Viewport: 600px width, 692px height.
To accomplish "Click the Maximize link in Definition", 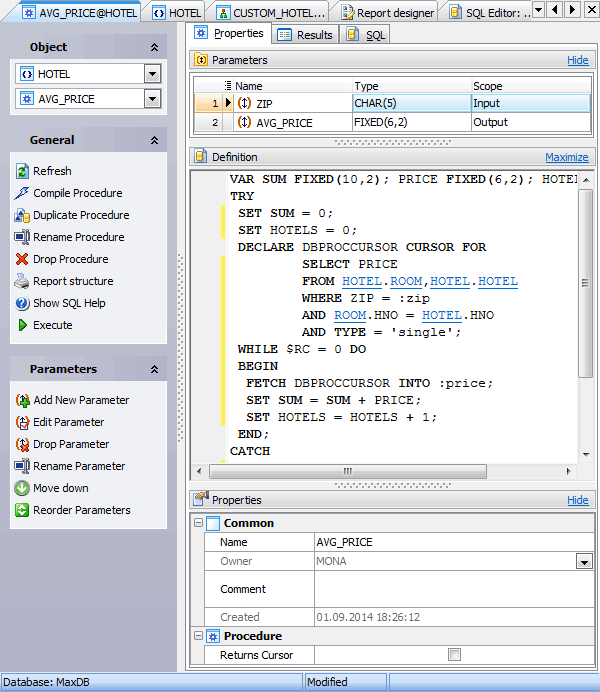I will click(566, 157).
